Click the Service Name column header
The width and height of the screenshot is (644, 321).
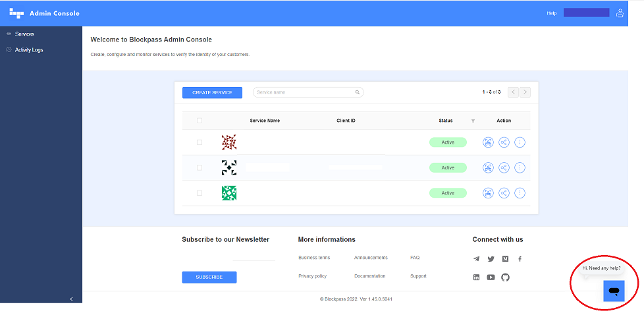(265, 121)
